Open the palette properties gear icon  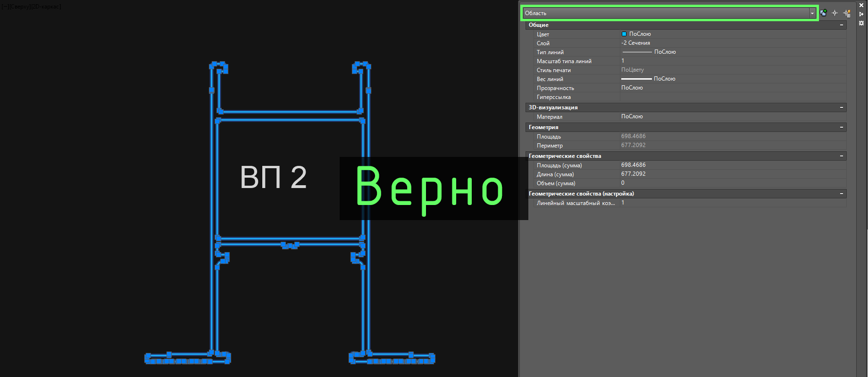coord(861,23)
